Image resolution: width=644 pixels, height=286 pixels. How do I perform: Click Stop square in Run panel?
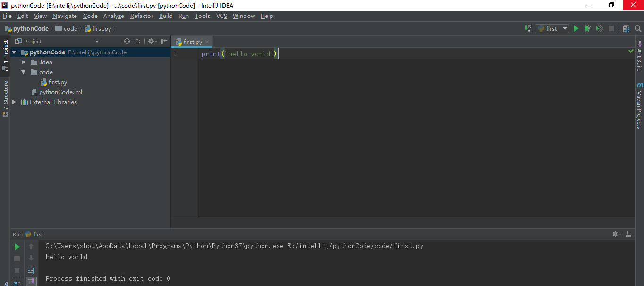pyautogui.click(x=17, y=259)
